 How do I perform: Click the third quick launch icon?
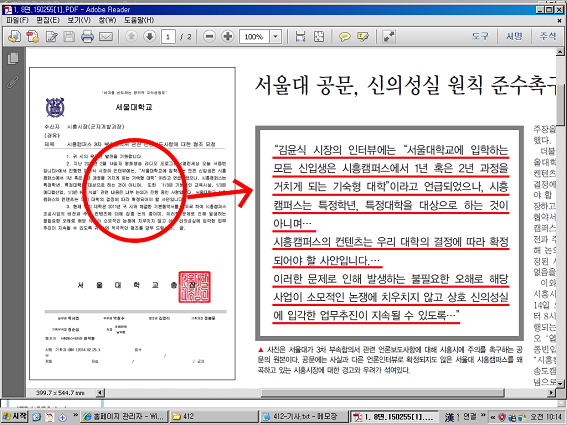coord(62,417)
